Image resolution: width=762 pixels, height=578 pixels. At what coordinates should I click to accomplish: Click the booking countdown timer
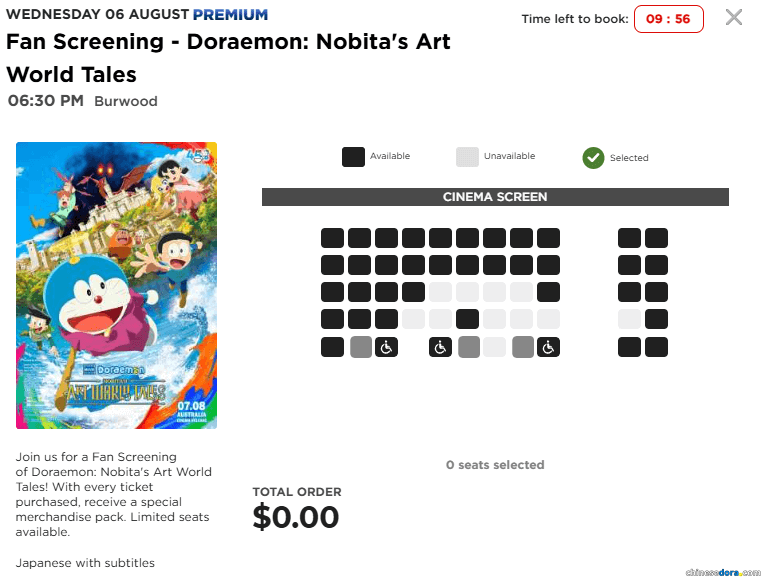[x=668, y=19]
